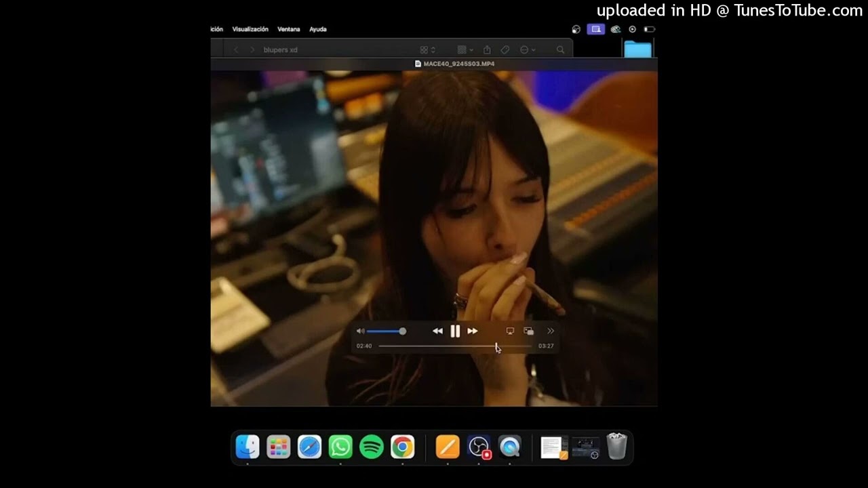Adjust the blue volume slider knob
The width and height of the screenshot is (868, 488).
[402, 331]
